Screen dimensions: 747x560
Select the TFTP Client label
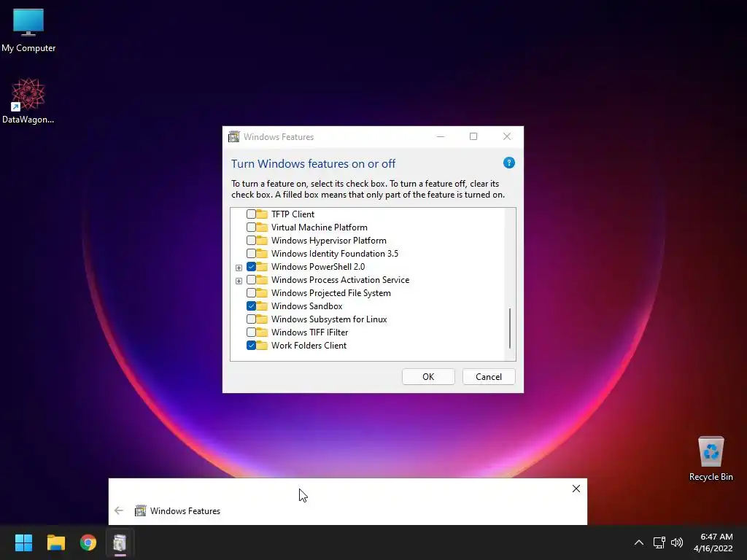(x=293, y=214)
